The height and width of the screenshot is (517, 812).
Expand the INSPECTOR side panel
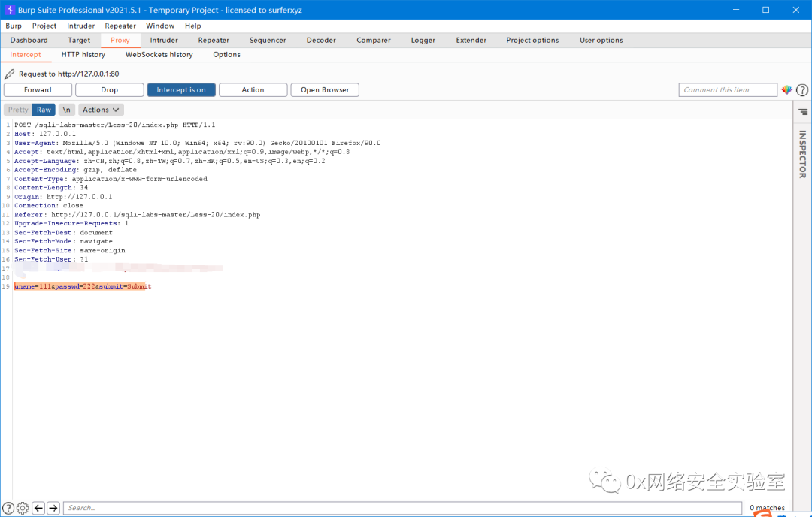tap(802, 154)
